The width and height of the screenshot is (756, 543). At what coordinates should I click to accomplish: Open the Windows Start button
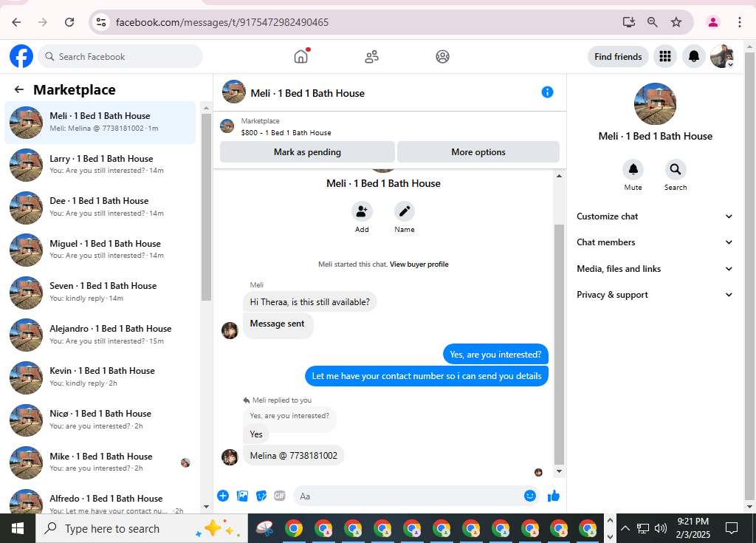(x=18, y=528)
